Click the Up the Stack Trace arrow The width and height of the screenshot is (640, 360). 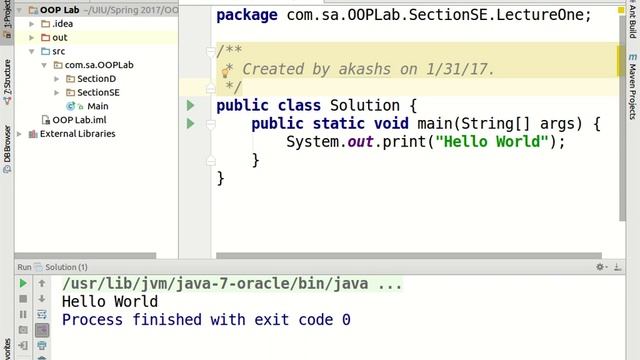(x=42, y=283)
